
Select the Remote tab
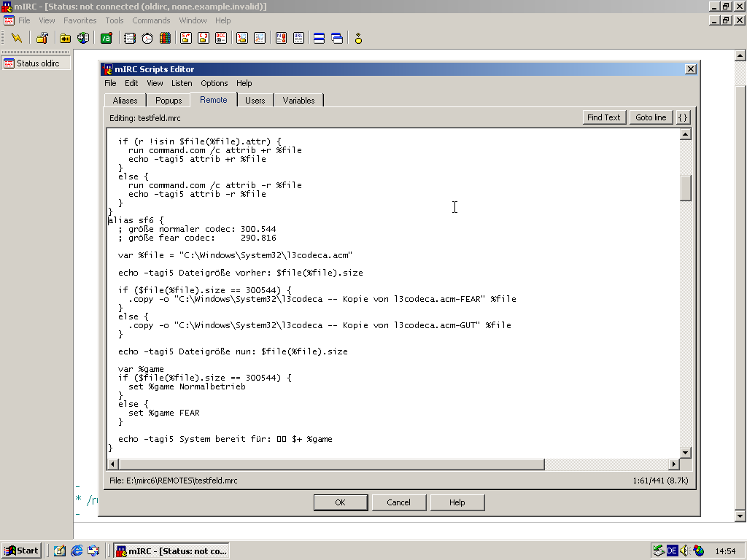[214, 99]
